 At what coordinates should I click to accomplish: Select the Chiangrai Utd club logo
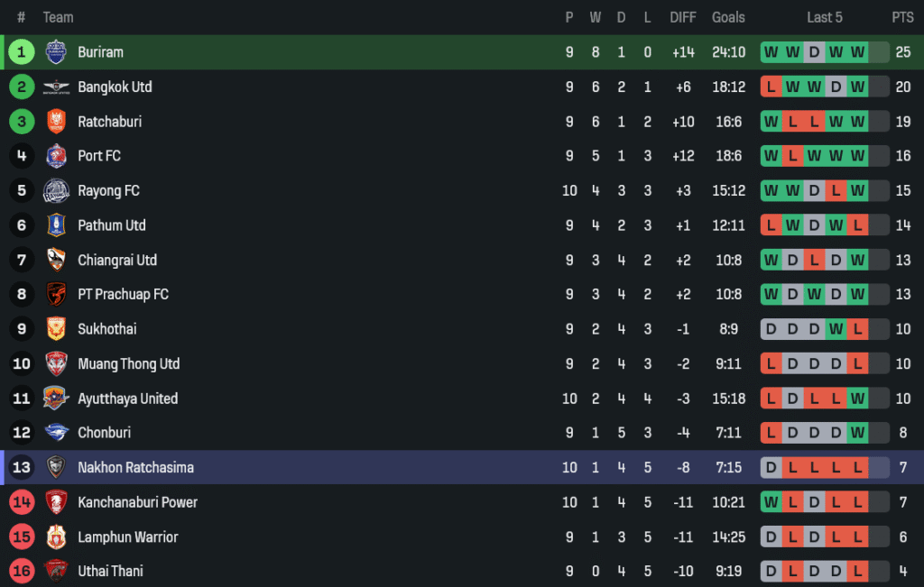click(56, 260)
